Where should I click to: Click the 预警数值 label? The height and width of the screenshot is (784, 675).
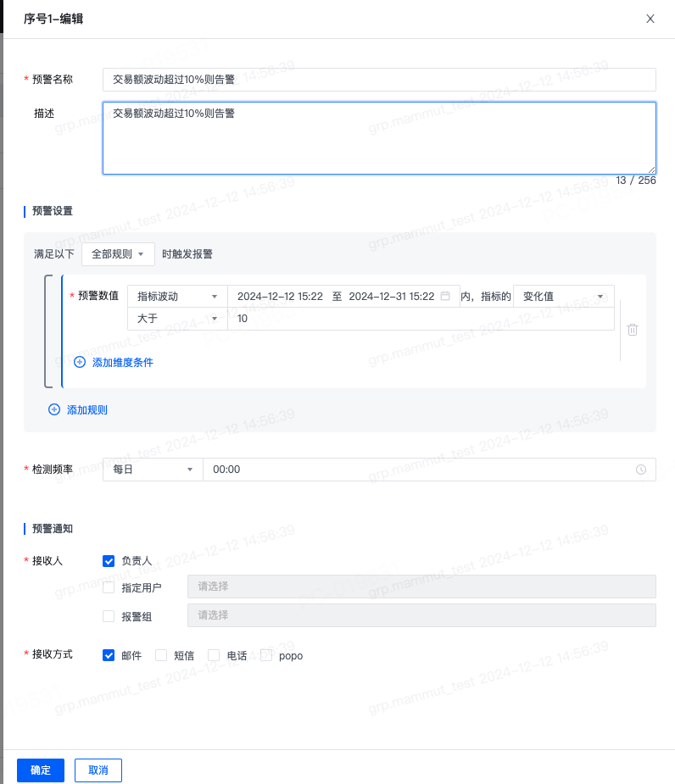98,296
